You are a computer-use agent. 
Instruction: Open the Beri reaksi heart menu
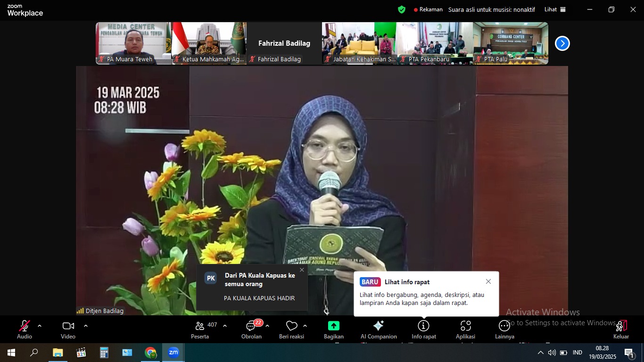pyautogui.click(x=291, y=329)
